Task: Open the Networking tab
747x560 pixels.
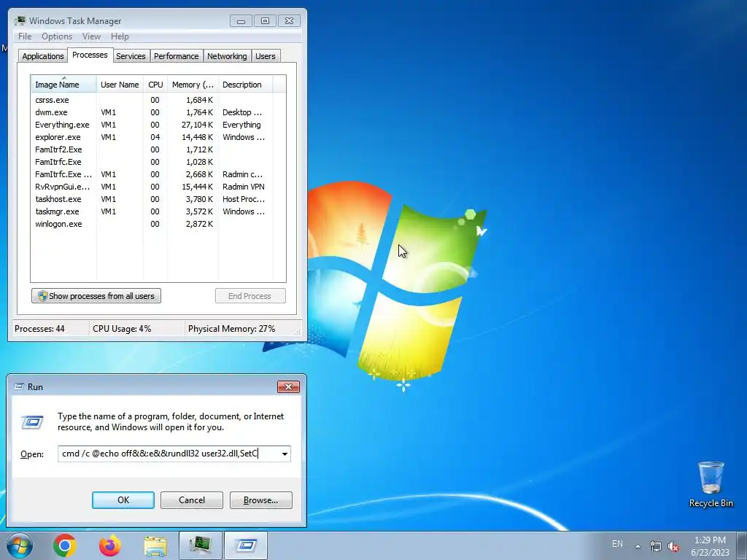Action: coord(227,56)
